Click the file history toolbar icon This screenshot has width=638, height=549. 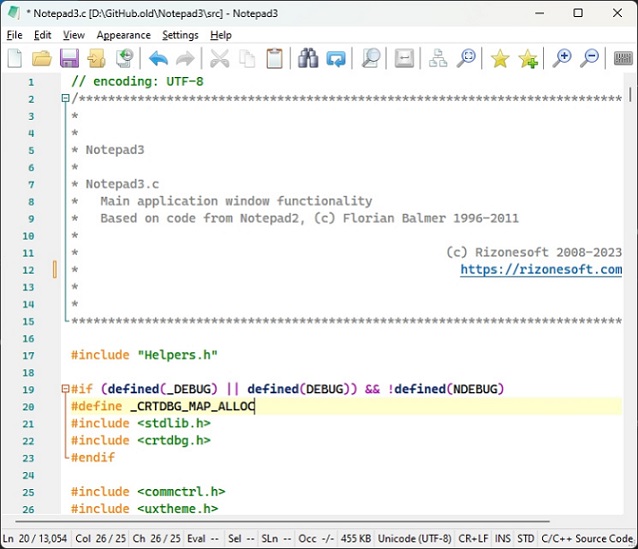click(x=125, y=58)
